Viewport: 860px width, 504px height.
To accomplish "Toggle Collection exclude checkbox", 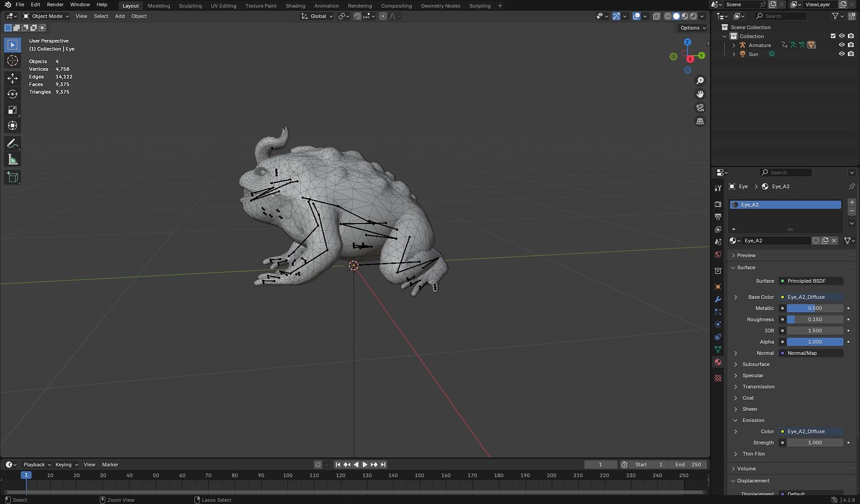I will pos(833,36).
